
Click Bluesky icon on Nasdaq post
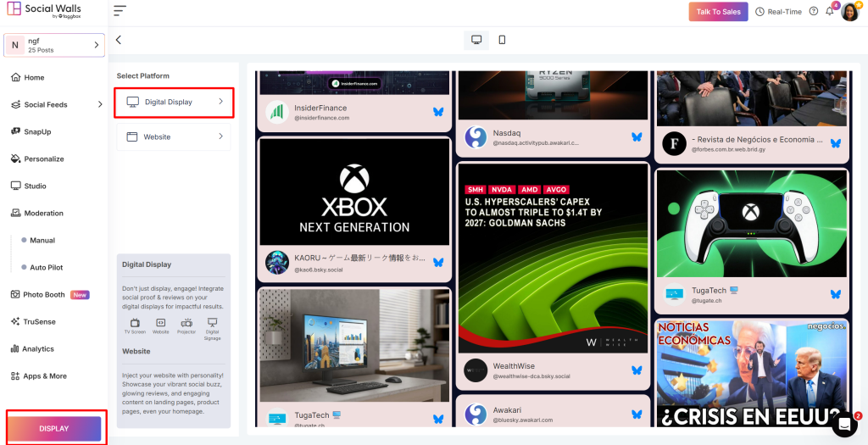[637, 136]
